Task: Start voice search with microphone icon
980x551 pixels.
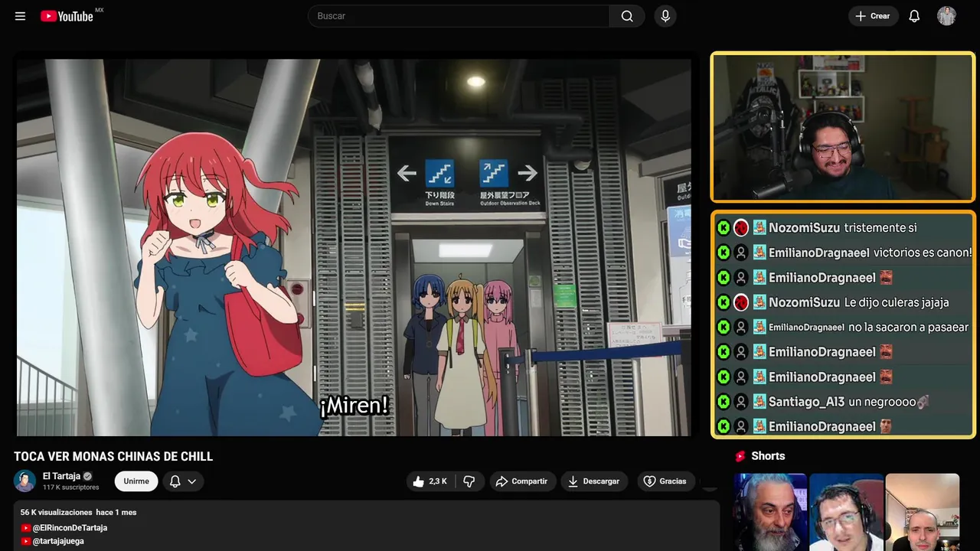Action: [665, 16]
